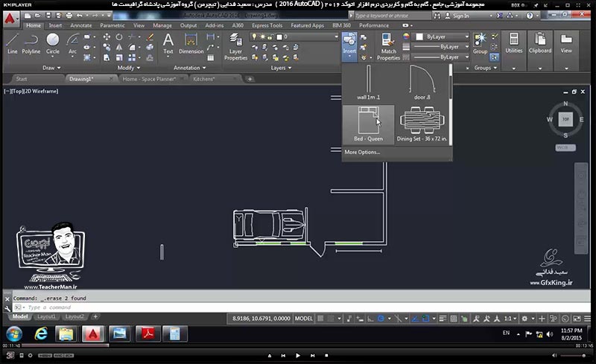Viewport: 596px width, 364px height.
Task: Click Sign In button
Action: coord(457,16)
